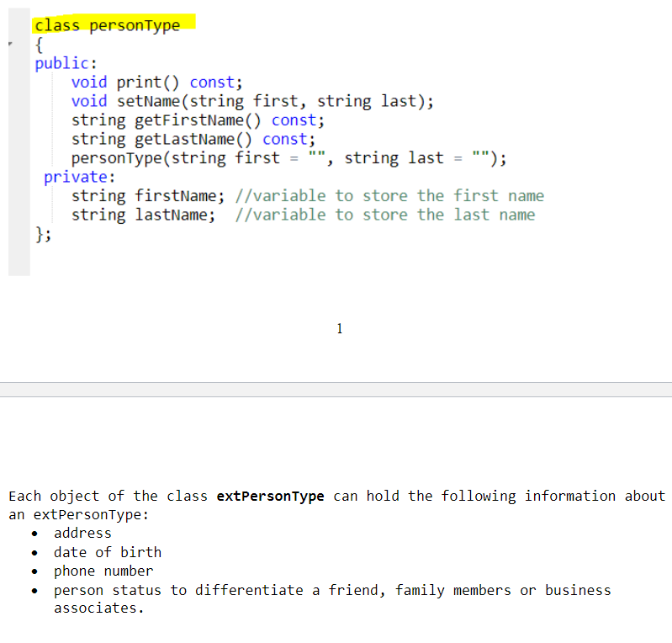
Task: Click the personType constructor with default arguments
Action: pos(288,158)
